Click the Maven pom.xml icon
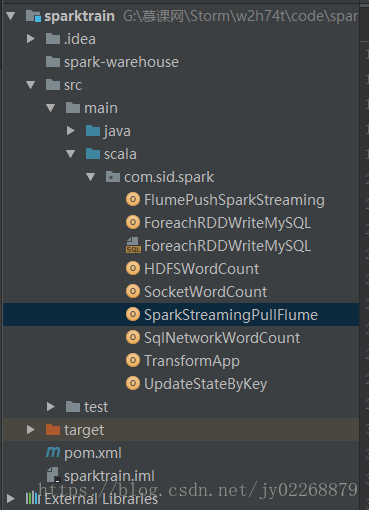The image size is (369, 510). (53, 452)
